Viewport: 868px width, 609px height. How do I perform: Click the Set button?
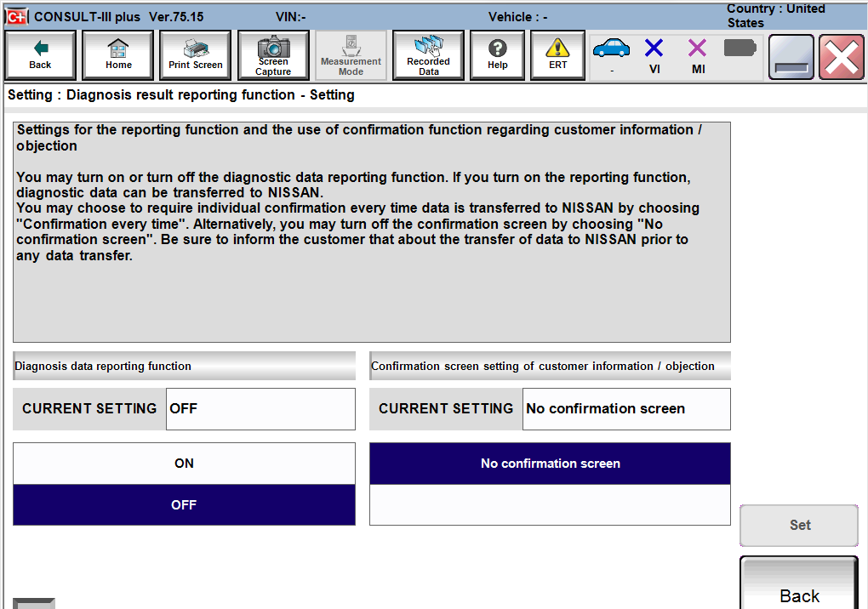pos(798,525)
